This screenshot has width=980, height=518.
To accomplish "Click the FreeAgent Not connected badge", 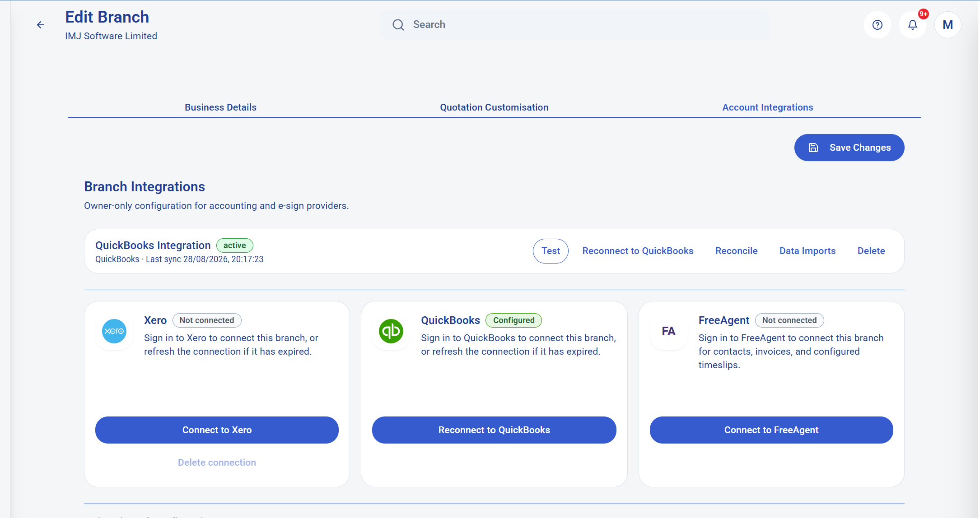I will pos(789,320).
